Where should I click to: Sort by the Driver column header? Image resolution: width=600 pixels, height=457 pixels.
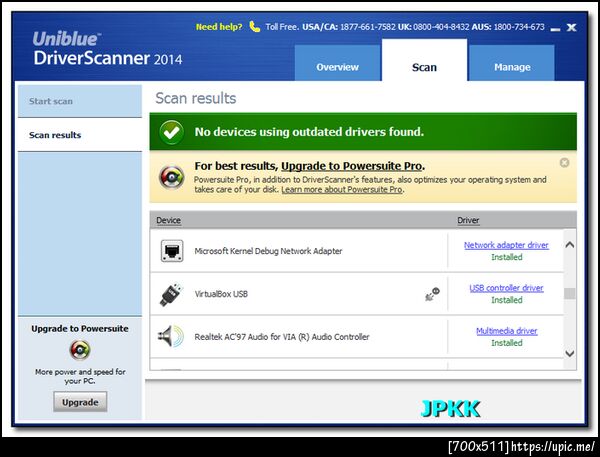click(468, 220)
